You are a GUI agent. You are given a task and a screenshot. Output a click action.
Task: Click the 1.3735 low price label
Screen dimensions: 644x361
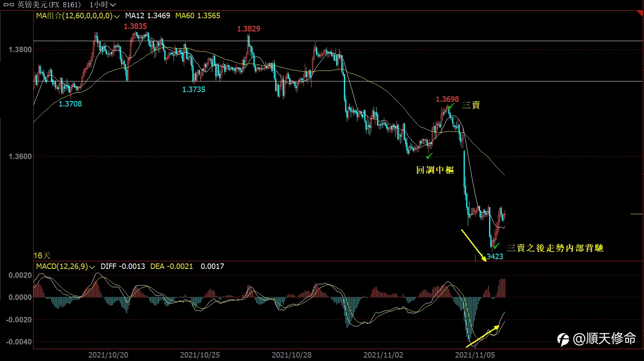click(x=194, y=90)
